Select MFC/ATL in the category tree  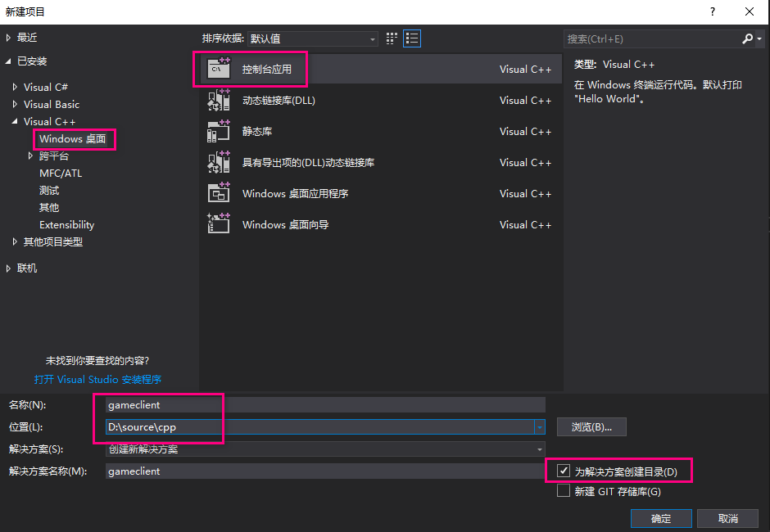pyautogui.click(x=61, y=174)
